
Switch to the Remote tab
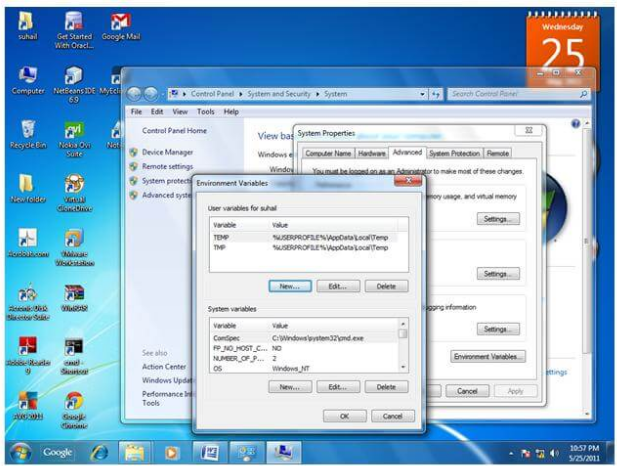click(497, 153)
